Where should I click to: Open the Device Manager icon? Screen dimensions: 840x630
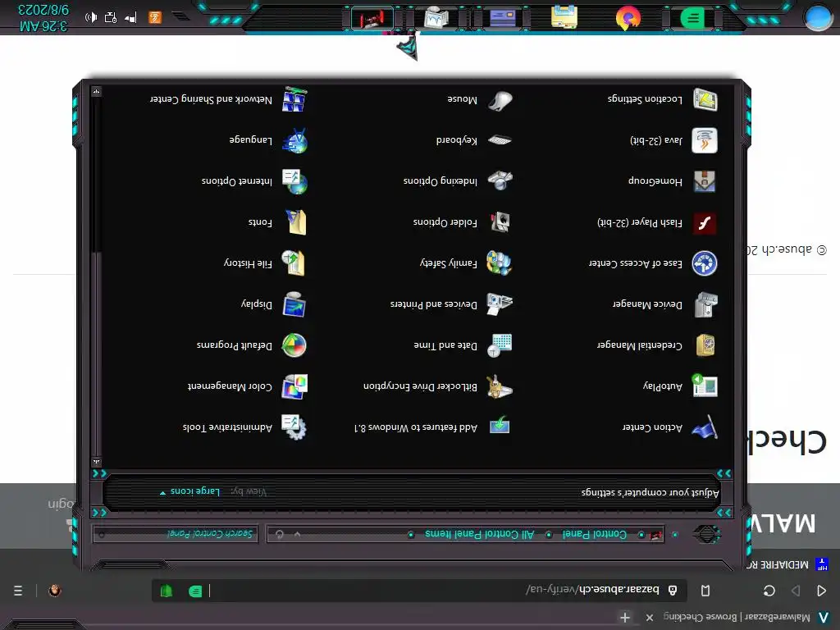pyautogui.click(x=705, y=304)
